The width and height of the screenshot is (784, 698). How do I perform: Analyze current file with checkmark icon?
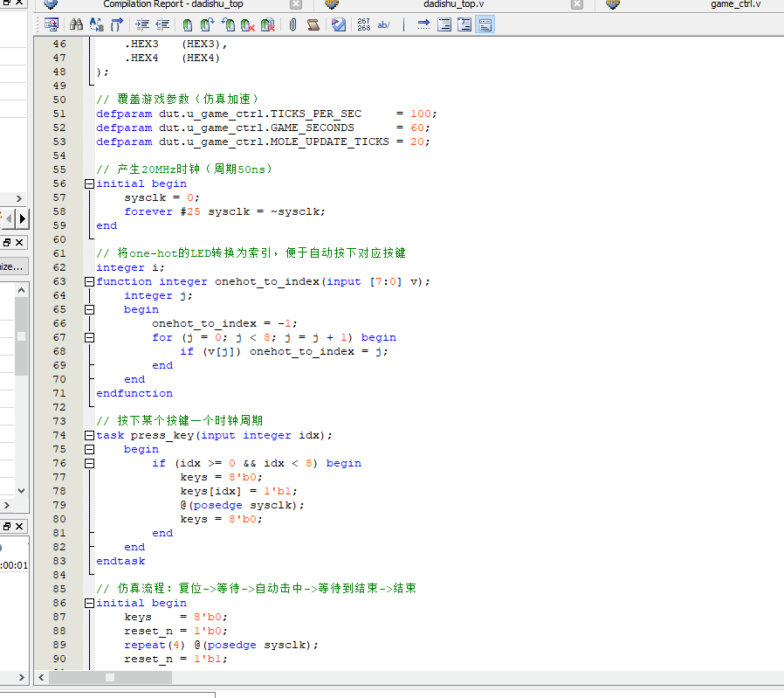pos(339,24)
